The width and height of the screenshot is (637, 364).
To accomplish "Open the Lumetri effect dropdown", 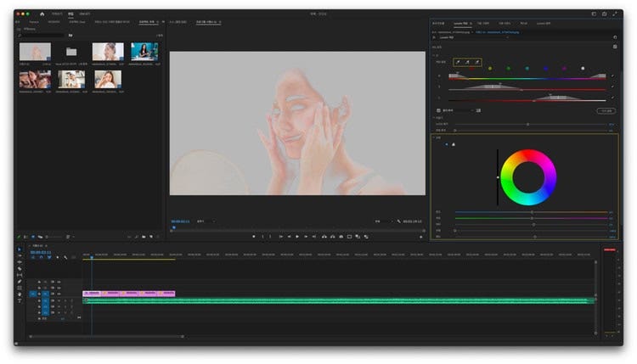I will pos(474,37).
